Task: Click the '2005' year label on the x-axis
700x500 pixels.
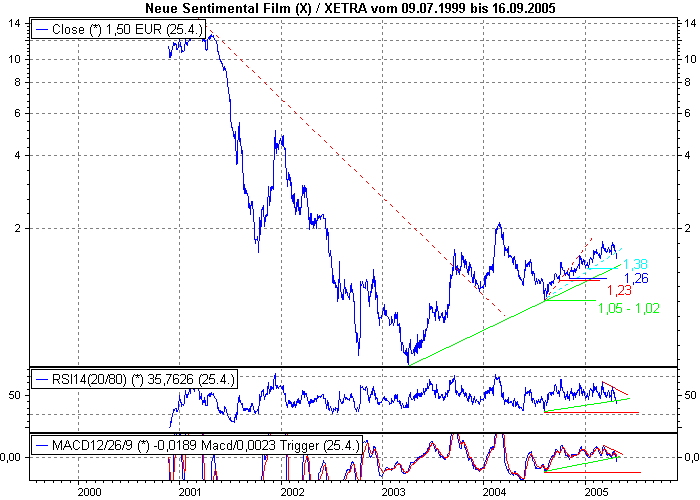Action: click(596, 492)
